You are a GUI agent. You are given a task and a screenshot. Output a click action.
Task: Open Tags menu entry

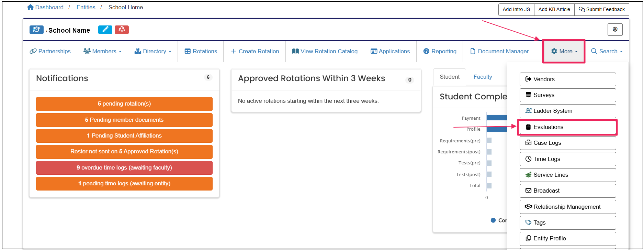(x=568, y=222)
